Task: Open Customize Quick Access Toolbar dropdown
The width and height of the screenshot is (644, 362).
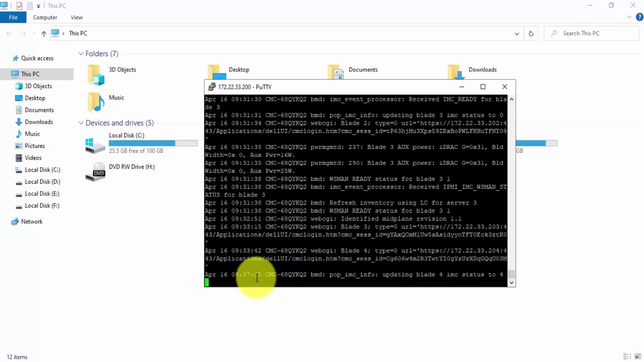Action: (38, 6)
